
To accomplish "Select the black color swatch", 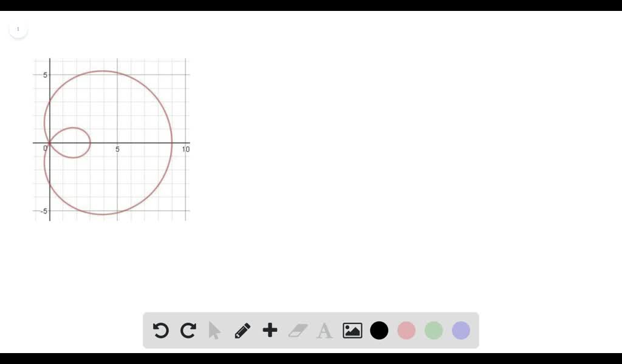I will [x=378, y=330].
